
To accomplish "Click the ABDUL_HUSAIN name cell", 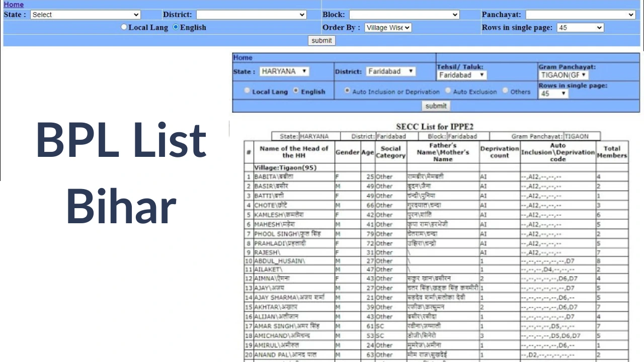I will 294,261.
